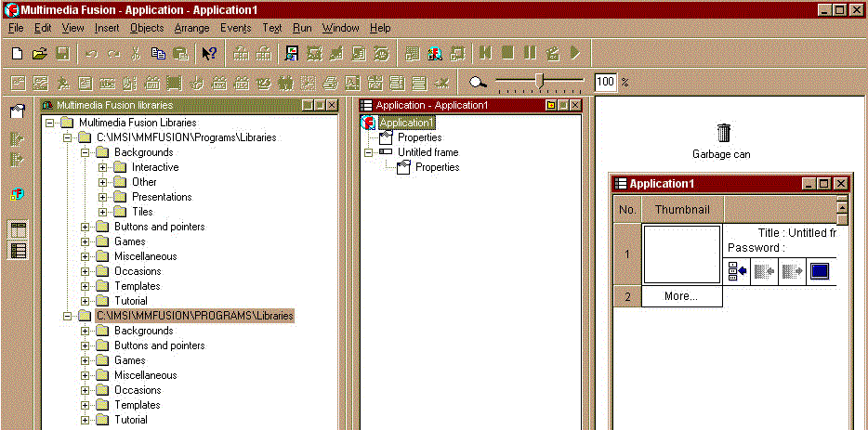
Task: Click the zoom slider handle
Action: (540, 82)
